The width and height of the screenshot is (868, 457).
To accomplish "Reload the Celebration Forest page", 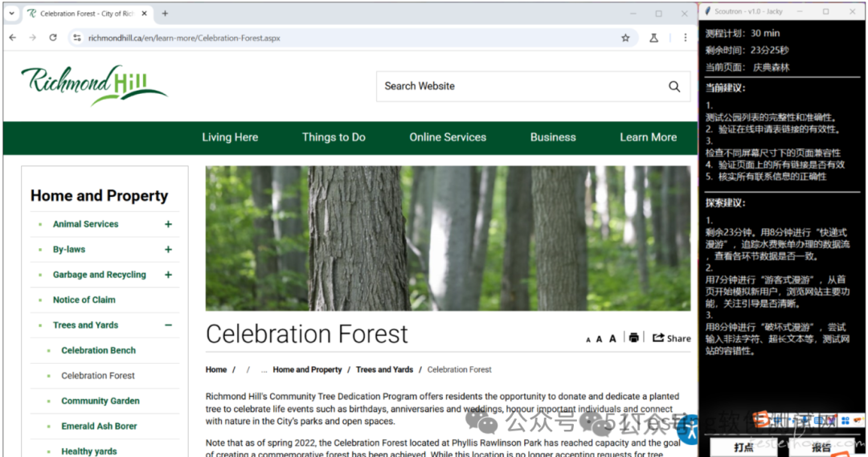I will click(x=53, y=38).
